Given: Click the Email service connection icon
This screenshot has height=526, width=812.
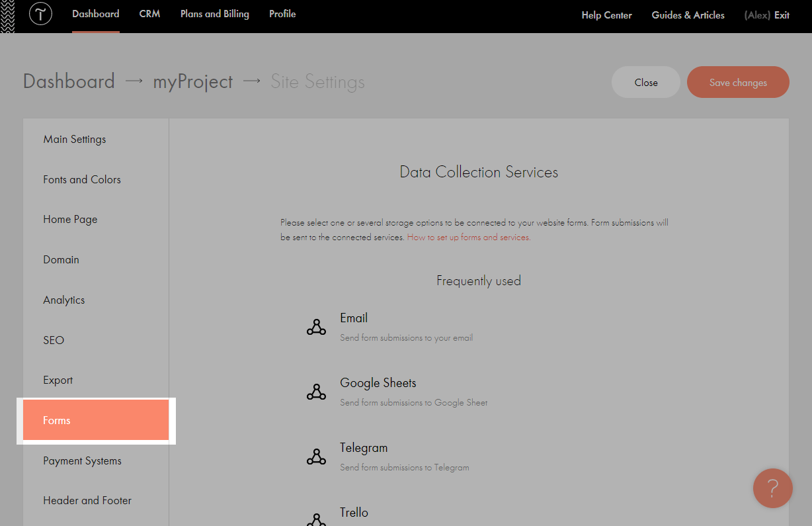Looking at the screenshot, I should [316, 327].
